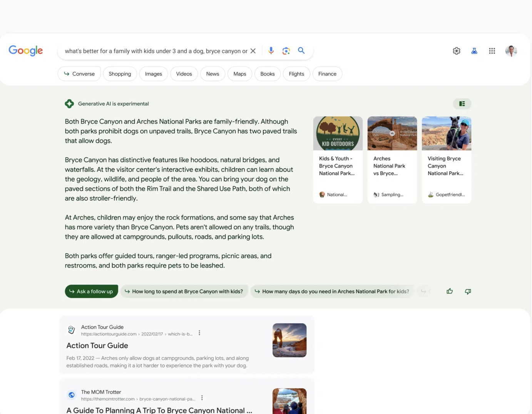Select 'How many days do you need in Arches' suggestion
532x414 pixels.
coord(332,291)
